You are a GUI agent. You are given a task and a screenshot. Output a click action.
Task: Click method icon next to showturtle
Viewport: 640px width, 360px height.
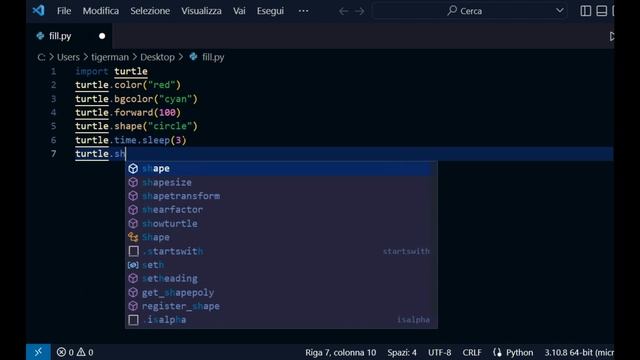[133, 223]
